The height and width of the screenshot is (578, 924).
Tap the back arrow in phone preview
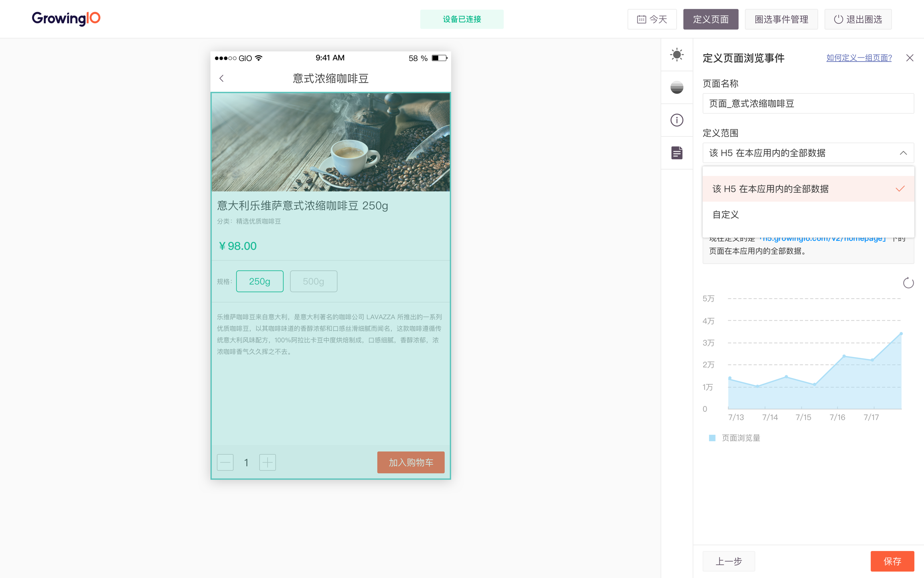click(221, 78)
